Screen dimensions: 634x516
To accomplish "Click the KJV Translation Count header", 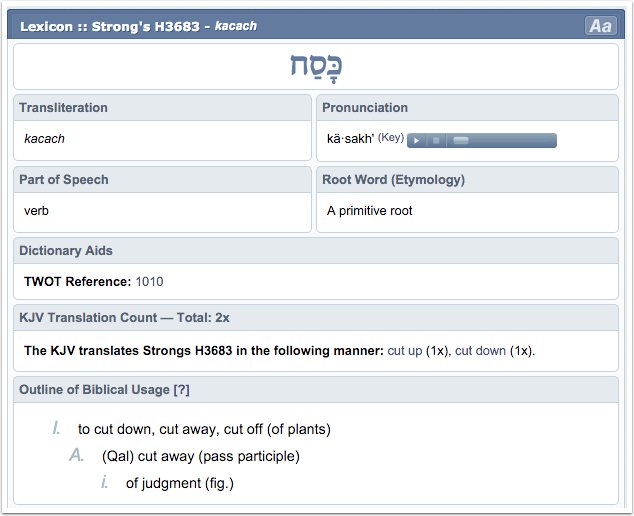I will click(124, 317).
